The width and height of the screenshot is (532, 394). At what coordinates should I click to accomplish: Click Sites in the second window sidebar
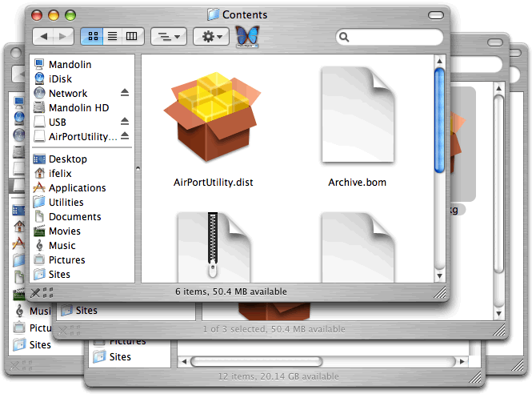click(79, 311)
